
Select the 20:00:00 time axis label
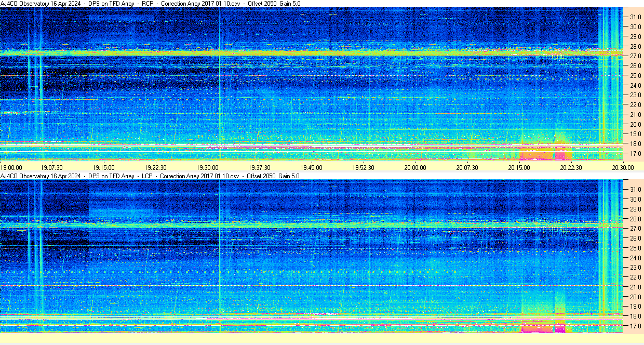pyautogui.click(x=415, y=167)
